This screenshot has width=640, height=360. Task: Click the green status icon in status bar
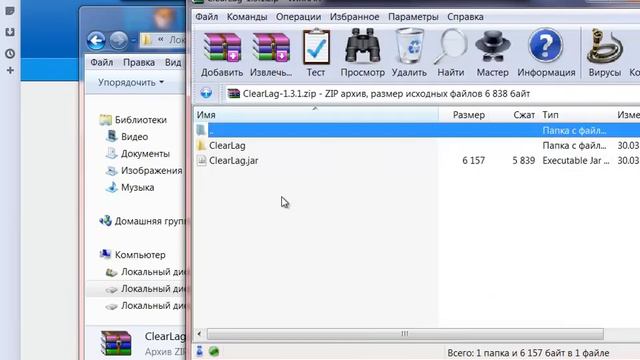pyautogui.click(x=214, y=351)
